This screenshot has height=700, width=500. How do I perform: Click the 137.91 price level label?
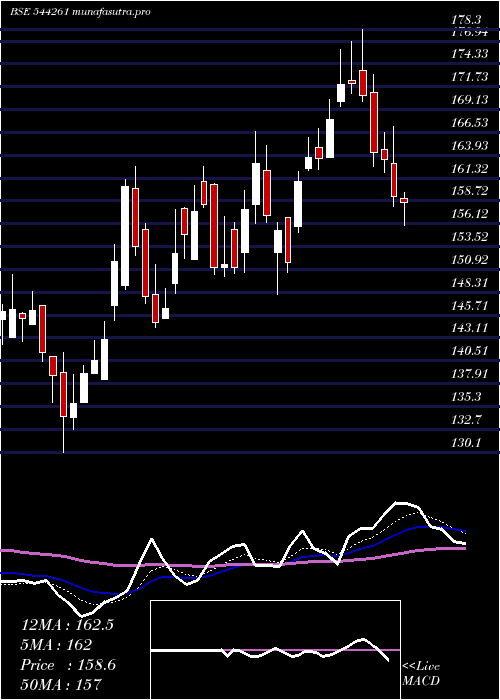tap(470, 374)
